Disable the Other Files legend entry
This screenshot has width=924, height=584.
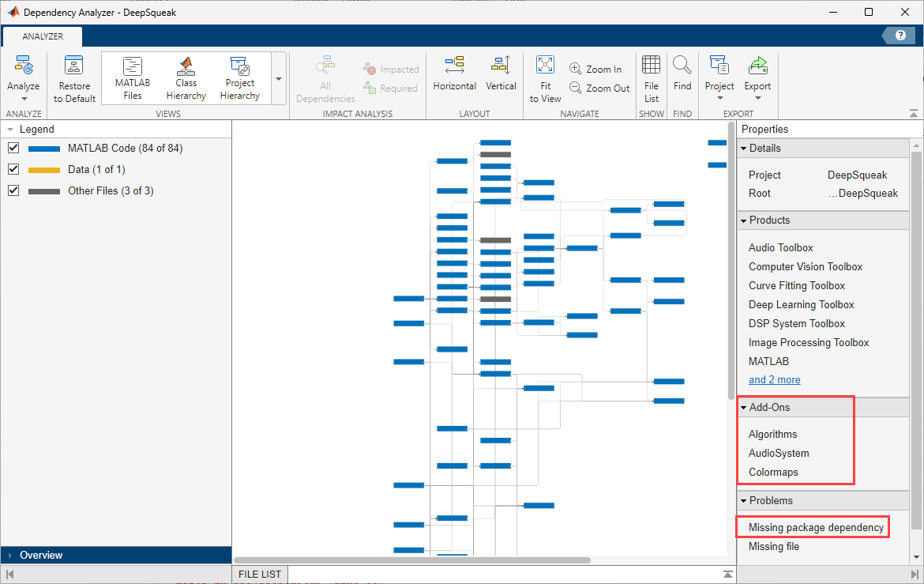pos(13,190)
